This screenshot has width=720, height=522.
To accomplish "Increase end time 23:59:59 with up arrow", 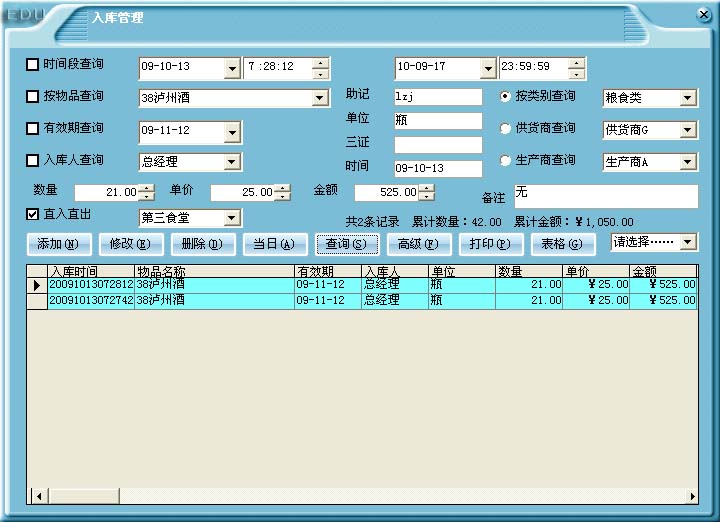I will pyautogui.click(x=576, y=63).
